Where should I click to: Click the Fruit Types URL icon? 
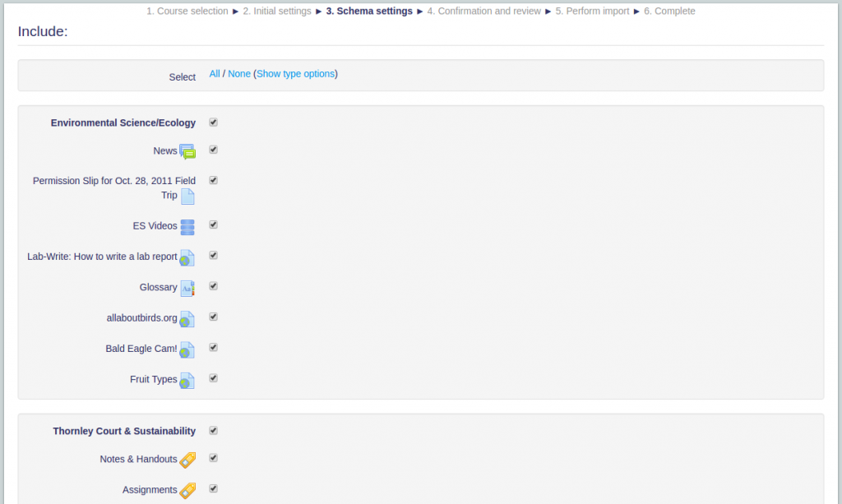[x=187, y=381]
